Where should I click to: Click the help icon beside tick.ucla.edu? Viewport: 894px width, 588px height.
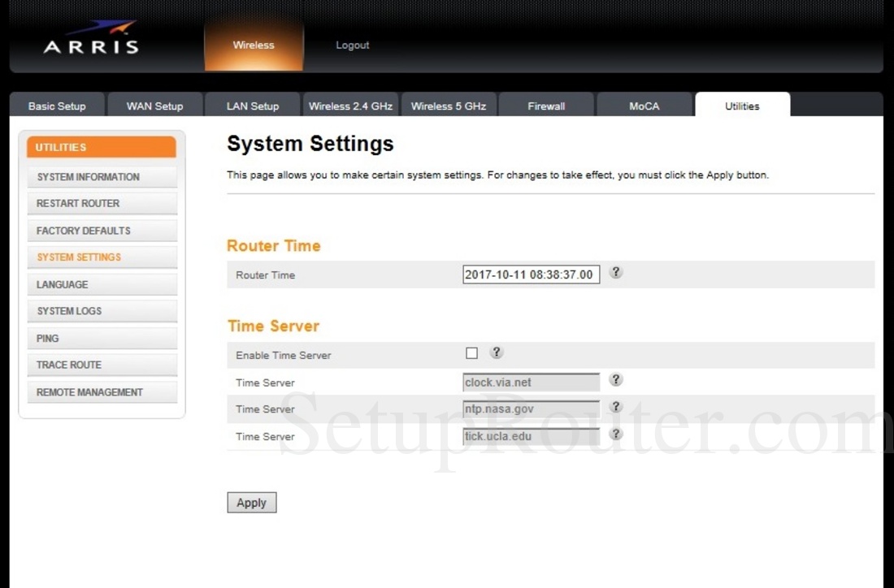pos(615,434)
